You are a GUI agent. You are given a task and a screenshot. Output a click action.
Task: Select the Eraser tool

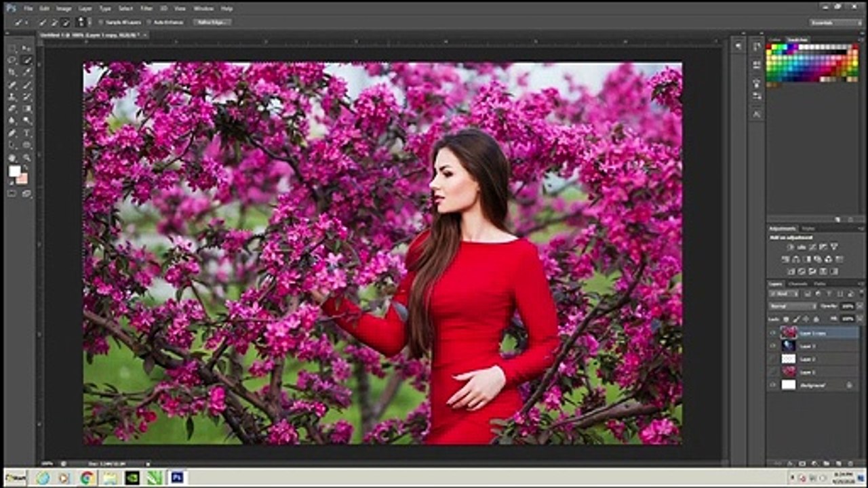tap(12, 108)
